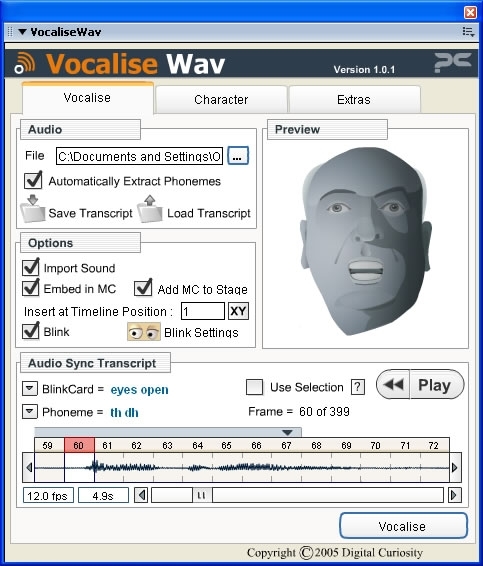The image size is (483, 566).
Task: Click the timeline scrollbar thumb
Action: tap(202, 495)
